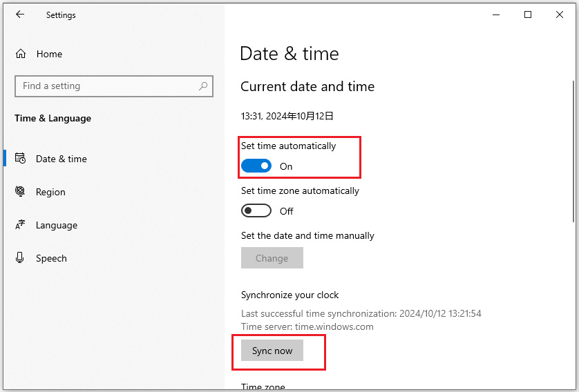Type in the Find a setting field
Screen dimensions: 579x392
[107, 86]
